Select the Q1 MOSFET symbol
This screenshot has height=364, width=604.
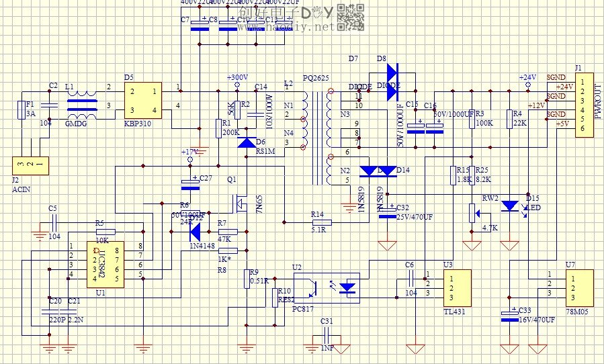click(x=242, y=201)
